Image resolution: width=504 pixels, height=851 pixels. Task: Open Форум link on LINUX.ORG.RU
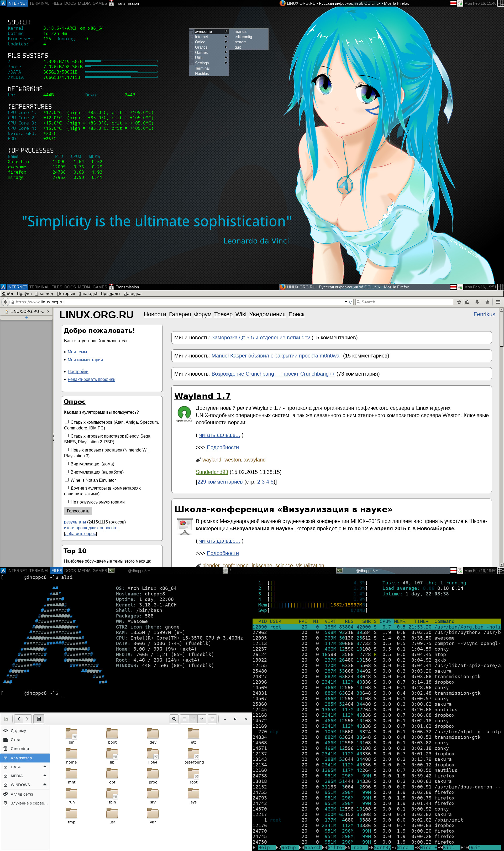click(203, 314)
